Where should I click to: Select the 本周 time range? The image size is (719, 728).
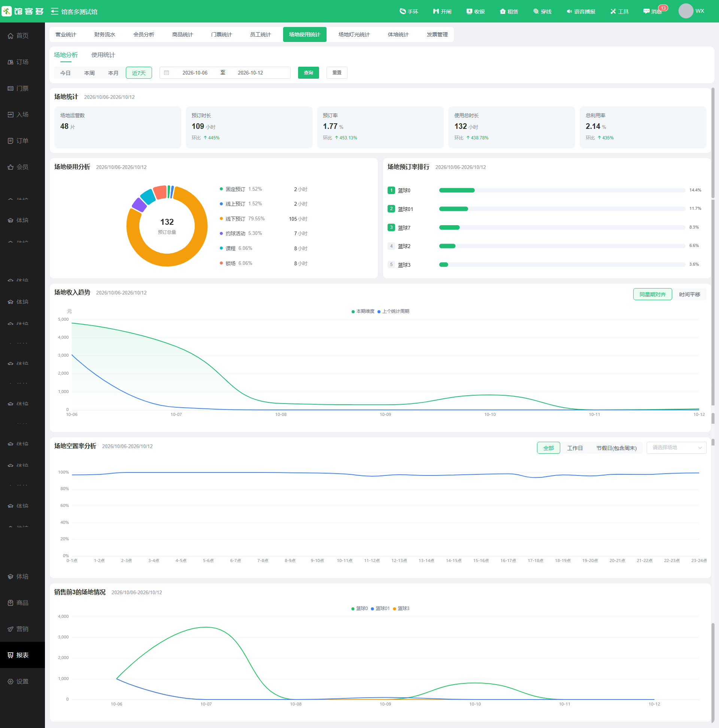point(89,73)
